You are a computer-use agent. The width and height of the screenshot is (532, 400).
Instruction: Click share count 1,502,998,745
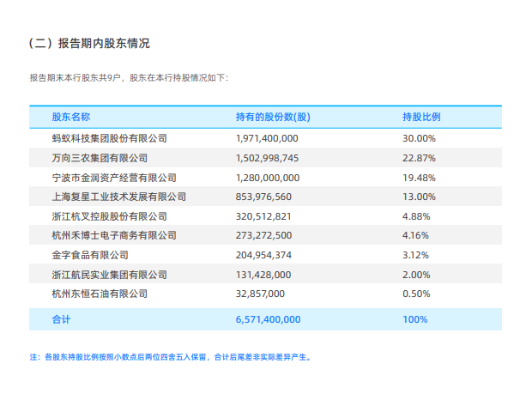tap(268, 158)
